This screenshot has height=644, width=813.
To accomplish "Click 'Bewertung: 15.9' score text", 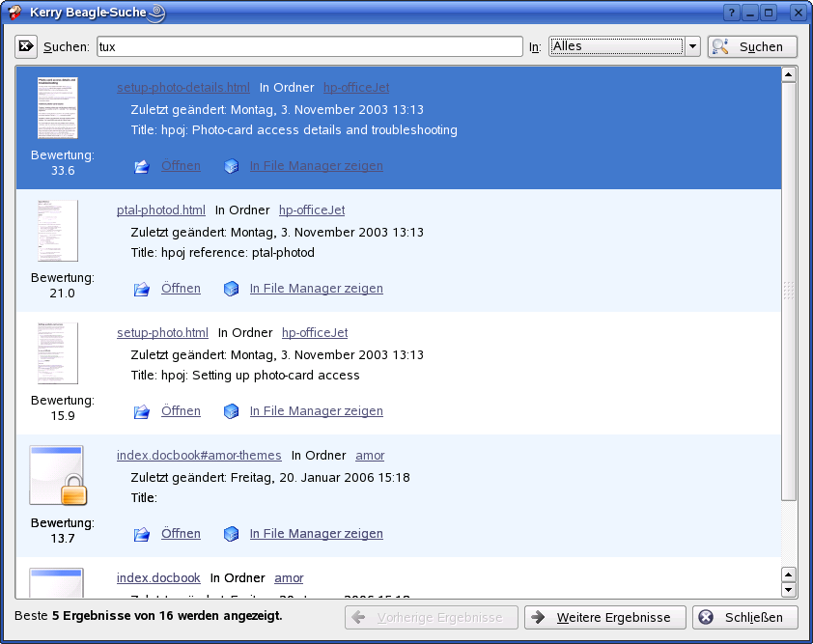I will tap(63, 408).
